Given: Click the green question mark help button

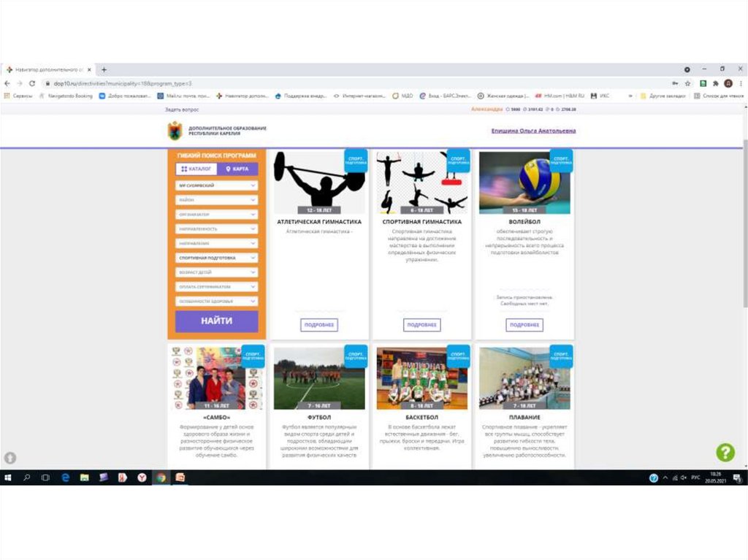Looking at the screenshot, I should tap(725, 452).
